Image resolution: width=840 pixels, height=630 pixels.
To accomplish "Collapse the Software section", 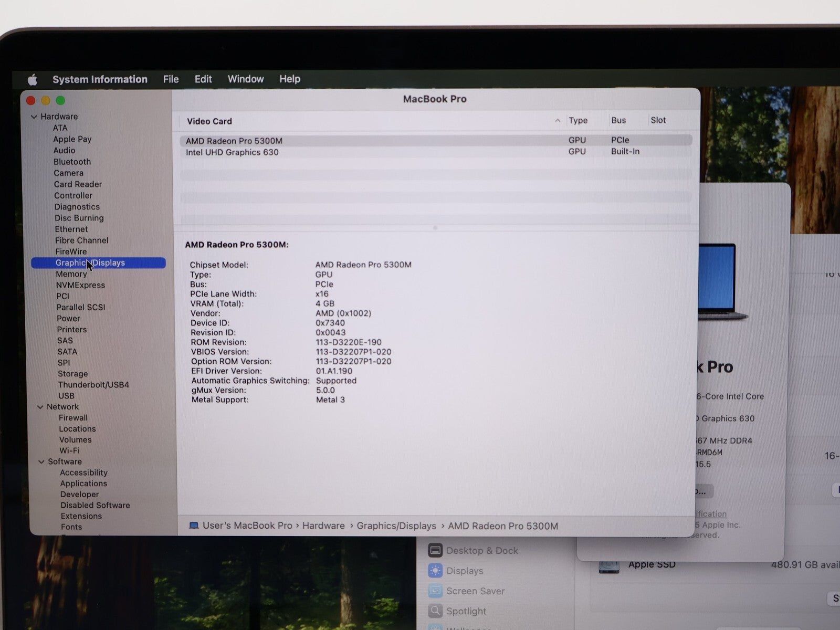I will click(41, 461).
